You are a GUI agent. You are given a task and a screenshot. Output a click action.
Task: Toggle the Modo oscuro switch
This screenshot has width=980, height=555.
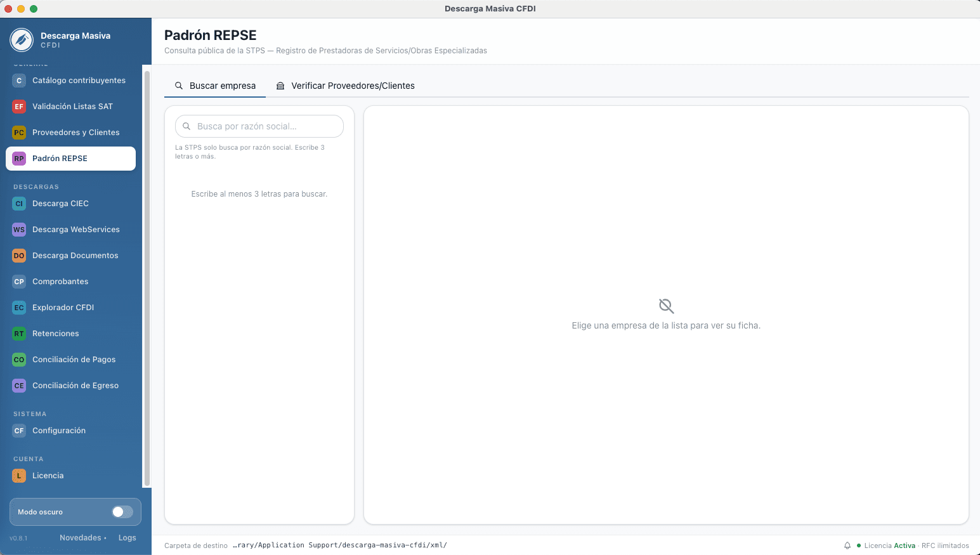(122, 512)
